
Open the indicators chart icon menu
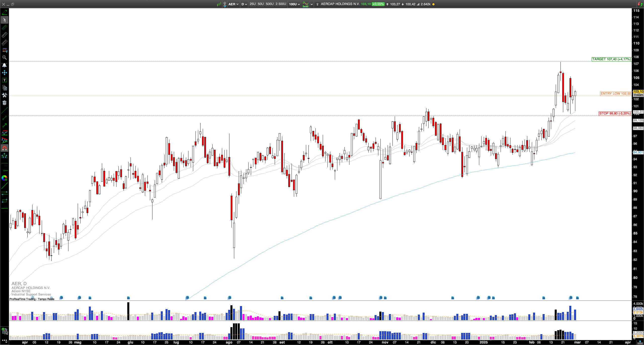[305, 4]
